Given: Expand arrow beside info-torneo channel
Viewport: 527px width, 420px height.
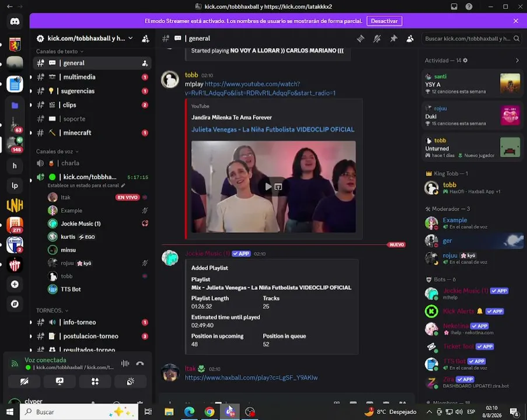Looking at the screenshot, I should click(x=30, y=323).
